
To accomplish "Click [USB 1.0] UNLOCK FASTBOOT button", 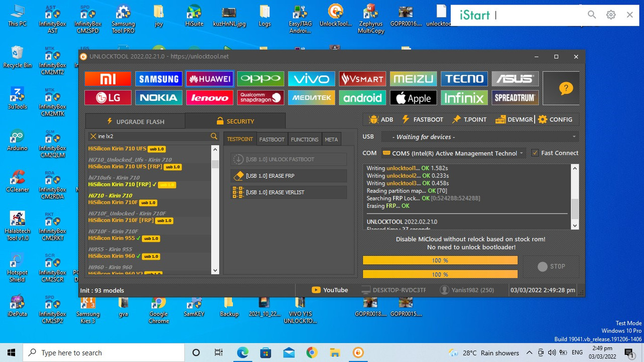I will [289, 159].
